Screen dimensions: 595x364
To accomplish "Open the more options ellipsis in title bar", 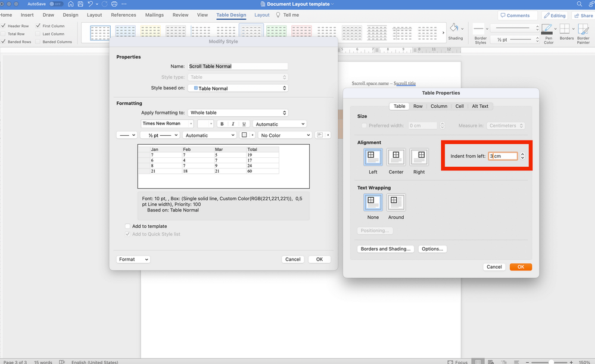I will tap(124, 4).
